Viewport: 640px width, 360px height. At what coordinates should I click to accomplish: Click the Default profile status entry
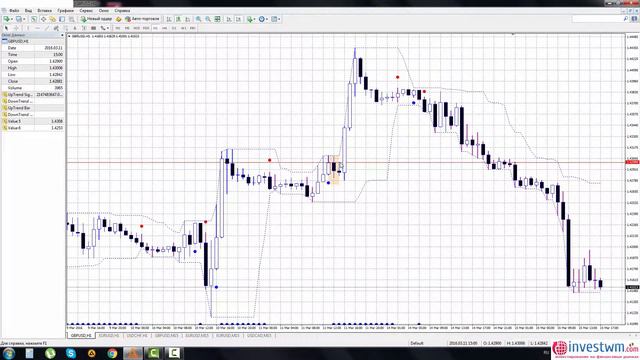(x=417, y=343)
